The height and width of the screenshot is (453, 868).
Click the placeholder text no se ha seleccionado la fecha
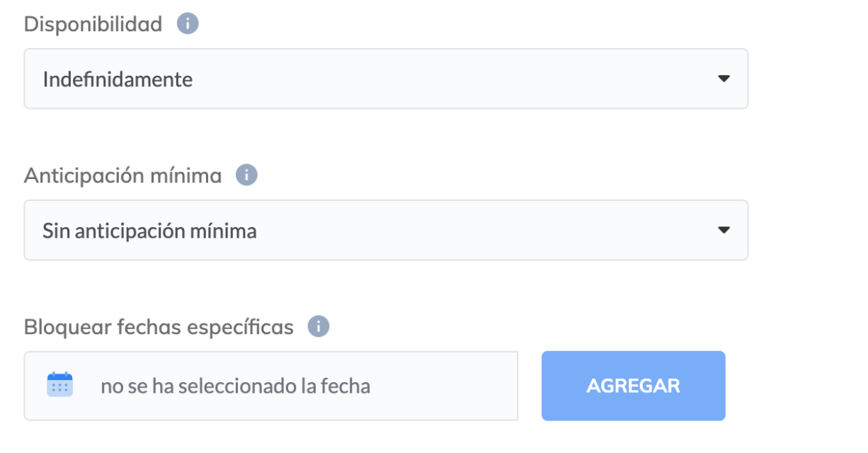[235, 386]
